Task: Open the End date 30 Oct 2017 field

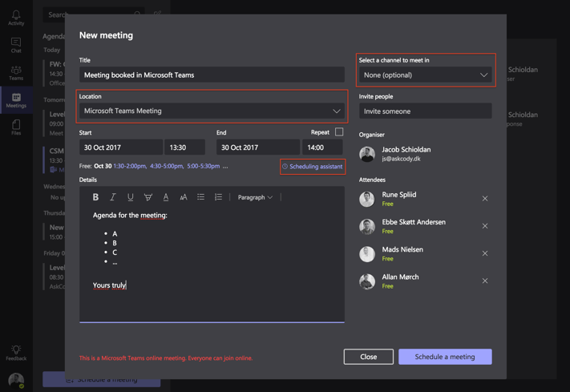Action: click(257, 148)
